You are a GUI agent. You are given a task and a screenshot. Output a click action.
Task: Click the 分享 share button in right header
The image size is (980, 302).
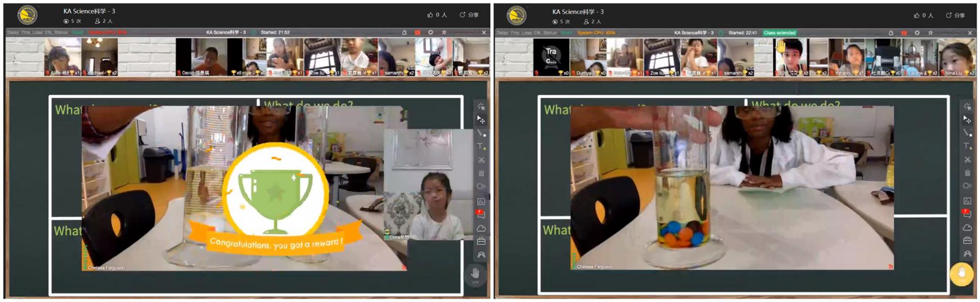955,15
